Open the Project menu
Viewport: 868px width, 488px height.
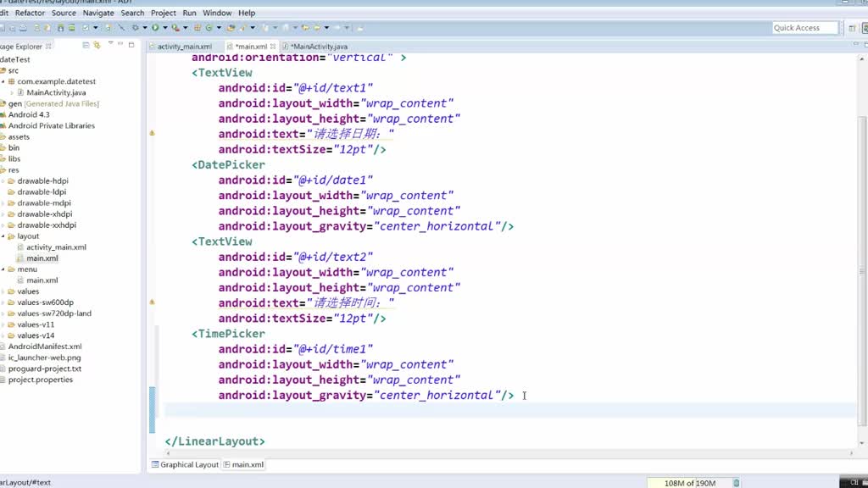[x=164, y=13]
